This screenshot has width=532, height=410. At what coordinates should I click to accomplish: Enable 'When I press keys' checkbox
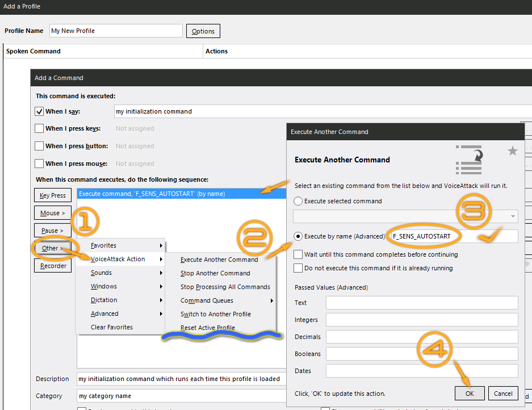40,129
